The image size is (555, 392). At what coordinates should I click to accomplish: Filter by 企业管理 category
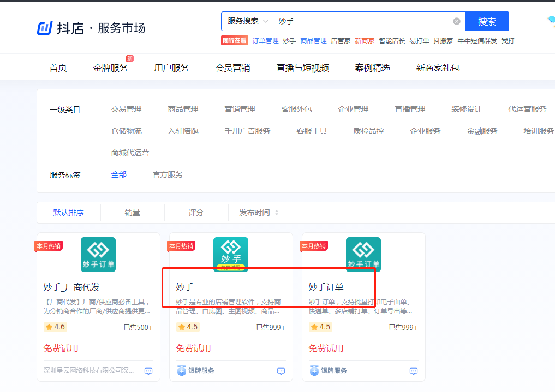tap(353, 109)
